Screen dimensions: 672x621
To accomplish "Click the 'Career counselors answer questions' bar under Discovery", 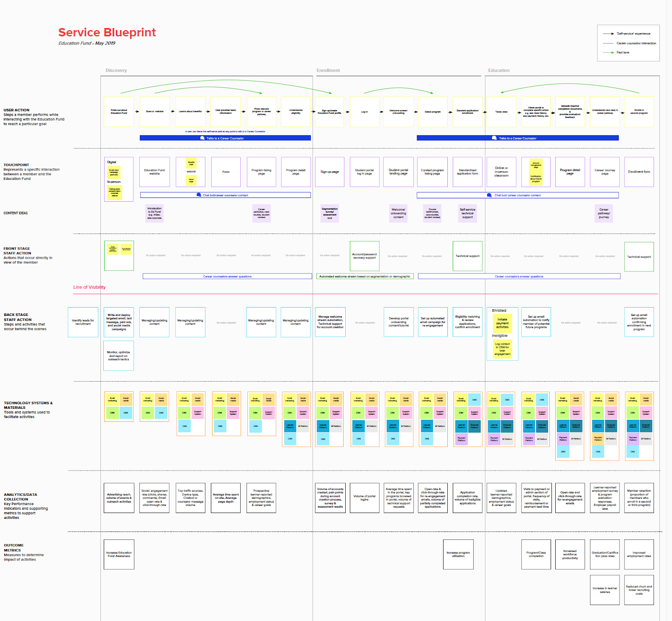I will 227,276.
